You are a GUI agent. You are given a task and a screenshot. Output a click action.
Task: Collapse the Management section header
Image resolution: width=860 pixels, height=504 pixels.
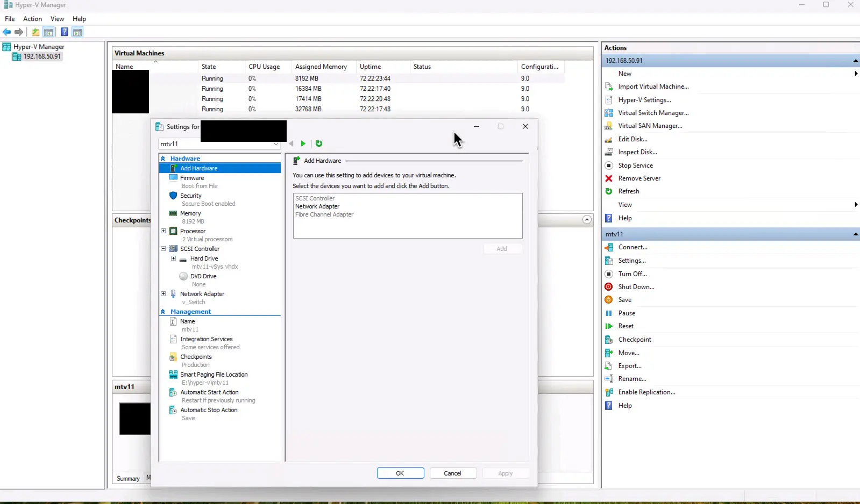coord(163,312)
